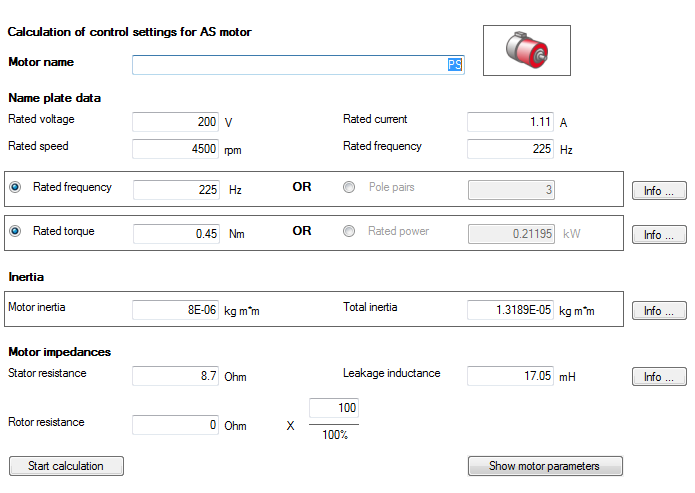
Task: Open Info for rated torque row
Action: [658, 235]
